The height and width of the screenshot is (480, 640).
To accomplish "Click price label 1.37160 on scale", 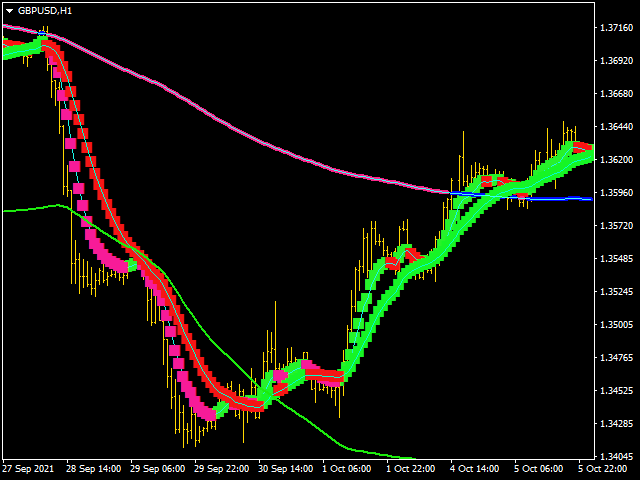I will tap(616, 28).
